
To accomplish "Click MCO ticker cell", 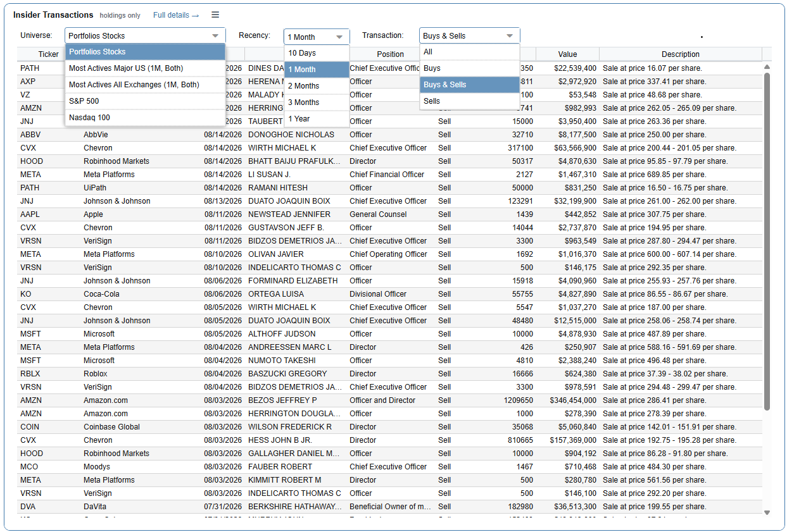I will (x=30, y=467).
